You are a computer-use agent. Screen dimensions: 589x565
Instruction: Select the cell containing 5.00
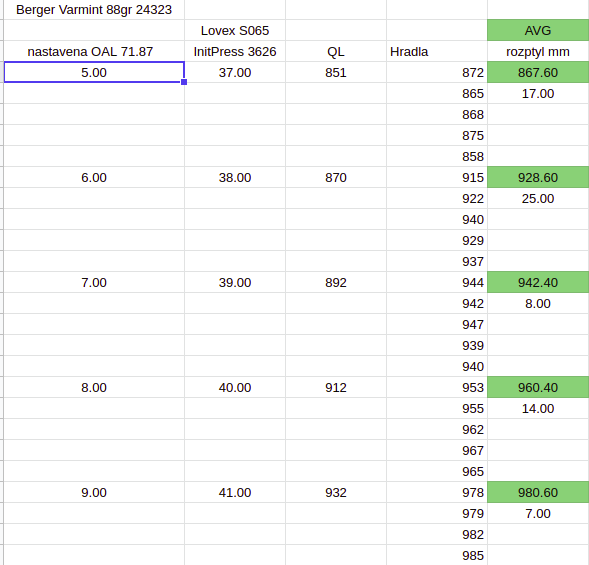pyautogui.click(x=94, y=72)
